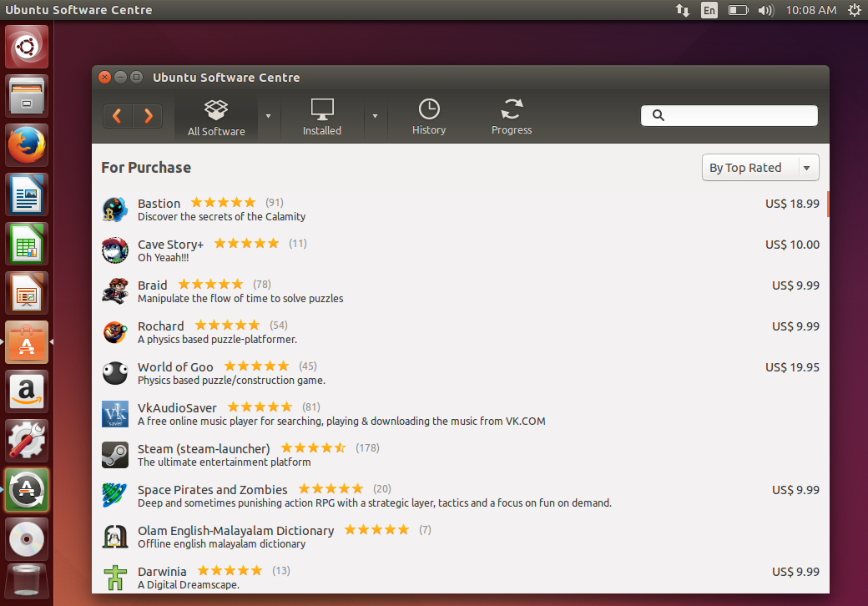Click the Darwinia app icon
868x606 pixels.
115,578
